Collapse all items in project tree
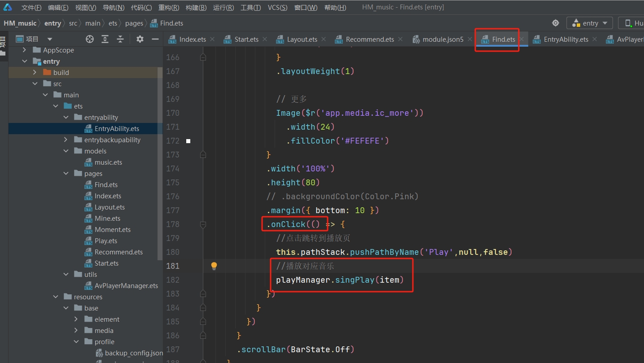Viewport: 644px width, 363px height. point(120,39)
